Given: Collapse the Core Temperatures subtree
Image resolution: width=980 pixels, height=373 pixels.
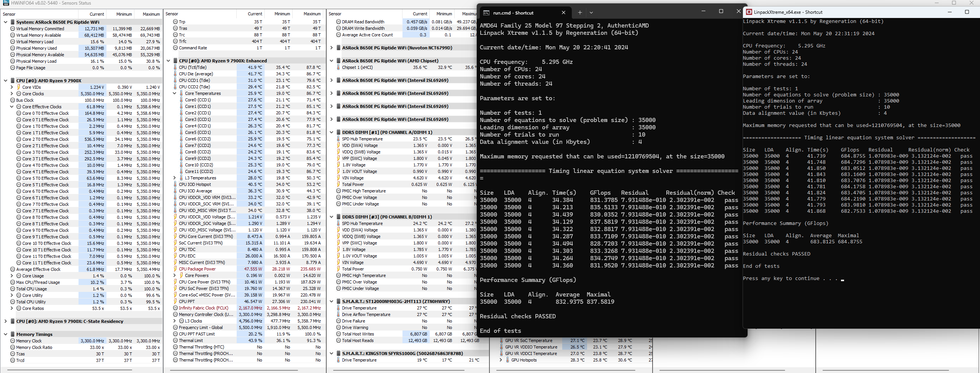Looking at the screenshot, I should (x=175, y=93).
